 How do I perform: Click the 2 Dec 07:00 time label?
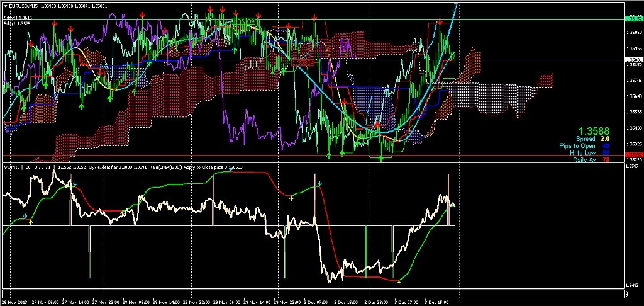[317, 302]
